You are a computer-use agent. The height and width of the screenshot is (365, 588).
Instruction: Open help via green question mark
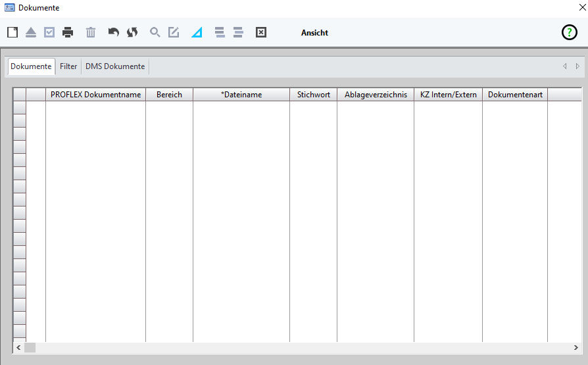pyautogui.click(x=569, y=32)
